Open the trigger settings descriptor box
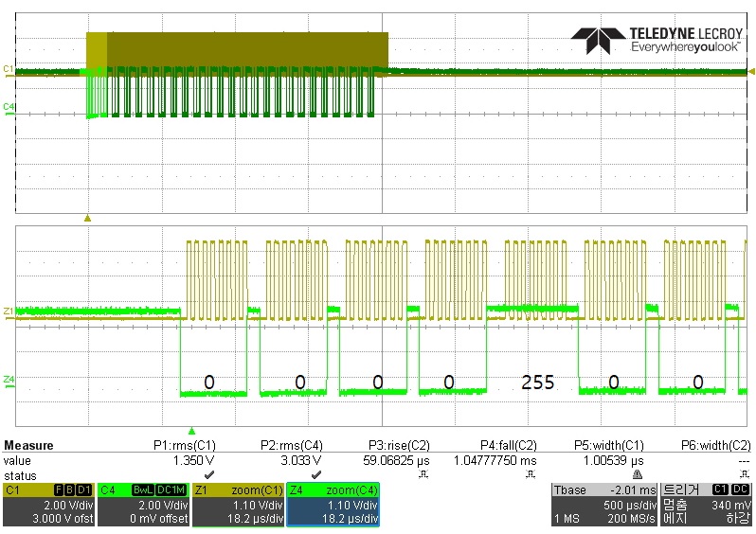Screen dimensions: 756x534 click(x=706, y=505)
